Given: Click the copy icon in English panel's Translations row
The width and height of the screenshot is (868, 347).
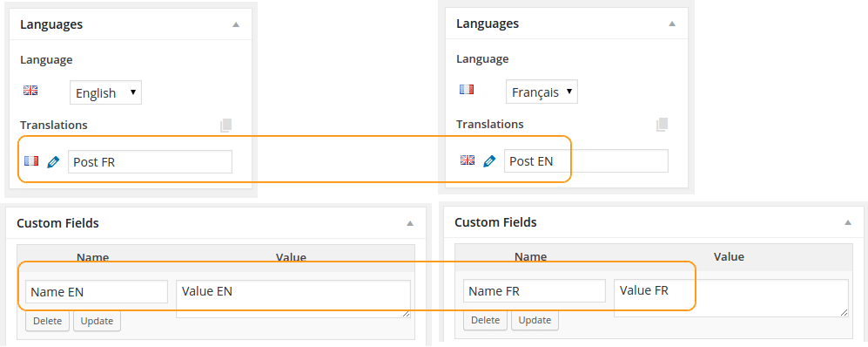Looking at the screenshot, I should (x=225, y=126).
